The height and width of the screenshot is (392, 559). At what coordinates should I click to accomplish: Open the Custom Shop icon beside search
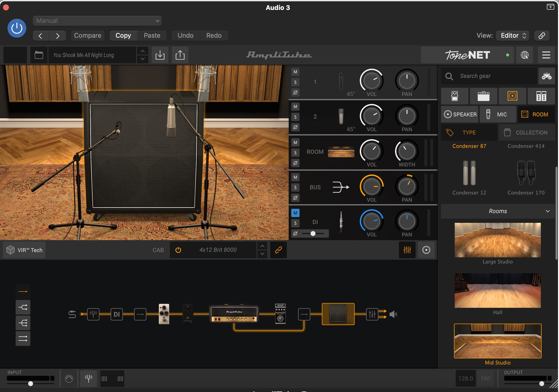tap(547, 76)
